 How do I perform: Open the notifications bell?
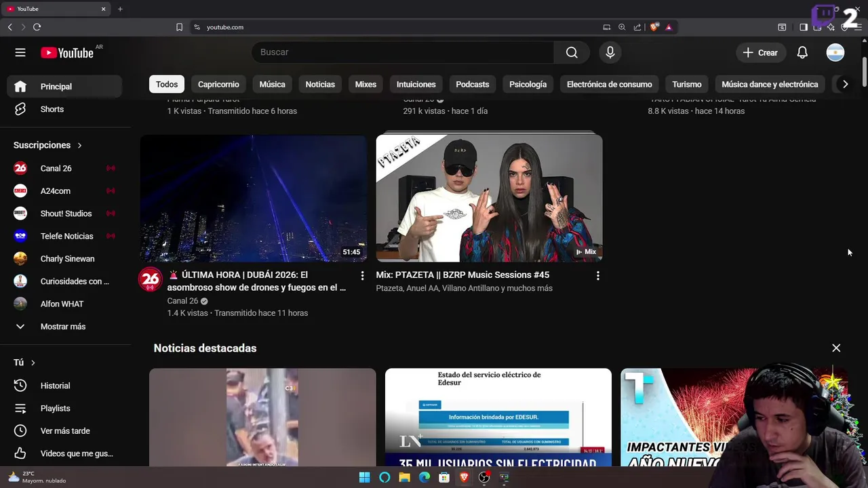pos(802,52)
